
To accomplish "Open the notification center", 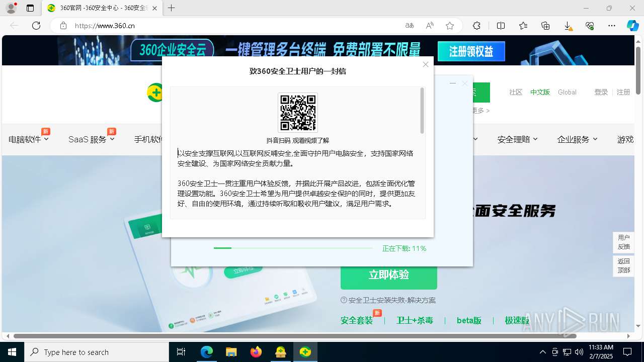I will [627, 352].
